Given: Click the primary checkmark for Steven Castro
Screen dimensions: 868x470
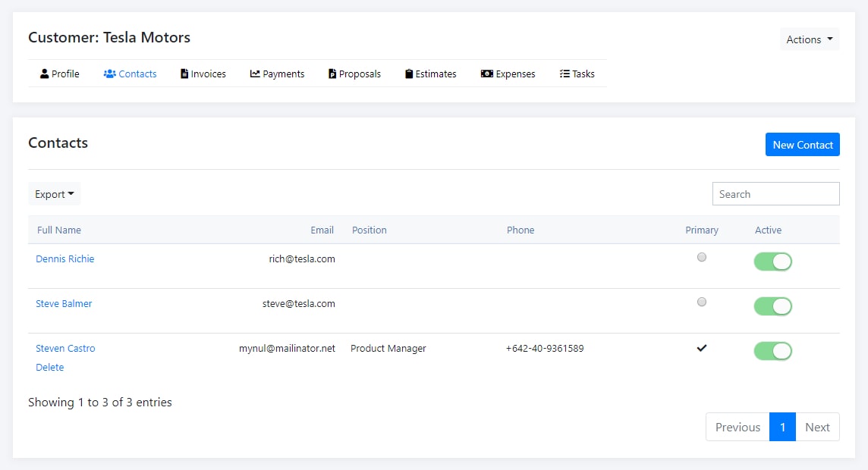Looking at the screenshot, I should [x=702, y=348].
